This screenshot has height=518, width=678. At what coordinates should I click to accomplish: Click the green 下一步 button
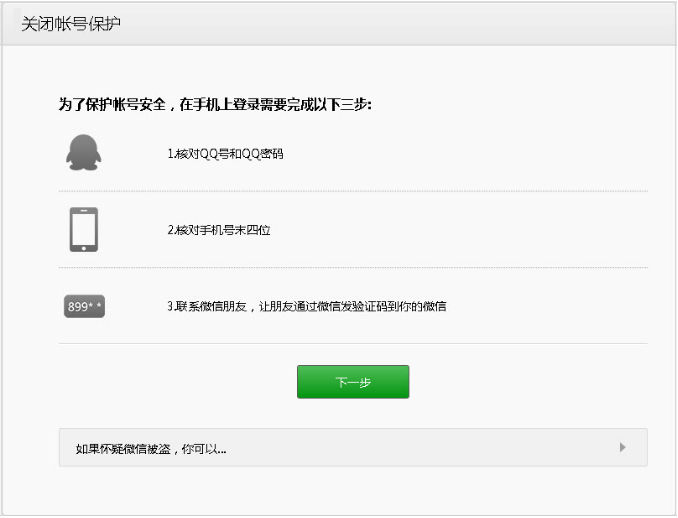[353, 382]
